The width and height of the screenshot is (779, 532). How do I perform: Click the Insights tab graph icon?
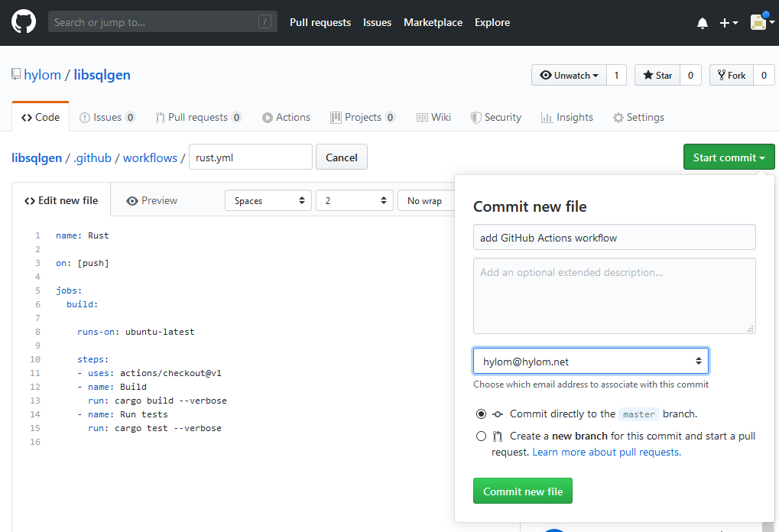click(x=547, y=118)
